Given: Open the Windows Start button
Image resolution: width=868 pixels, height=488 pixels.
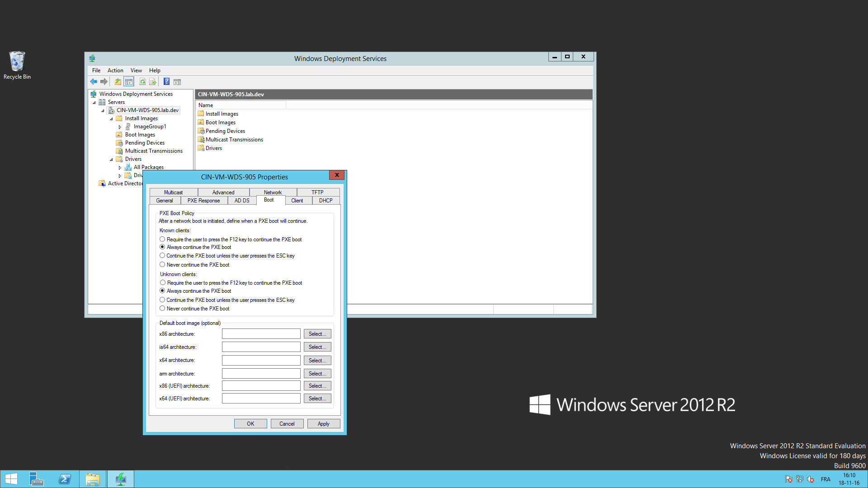Looking at the screenshot, I should point(11,479).
